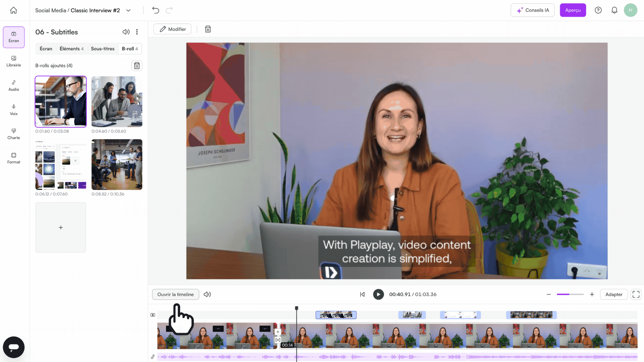Select B-roll thumbnail timed 0:04.60 / 0:05.60
Viewport: 644px width, 362px height.
coord(117,102)
